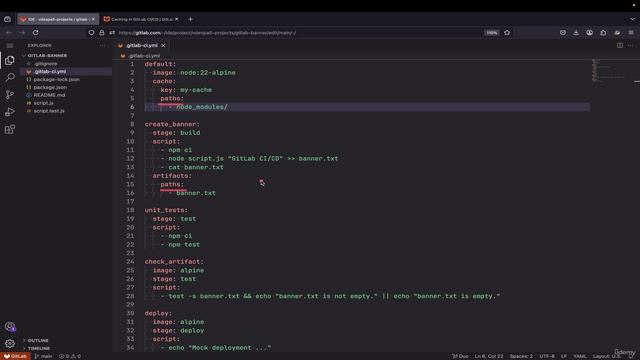640x360 pixels.
Task: Click the unit_tests: job key
Action: pyautogui.click(x=166, y=210)
